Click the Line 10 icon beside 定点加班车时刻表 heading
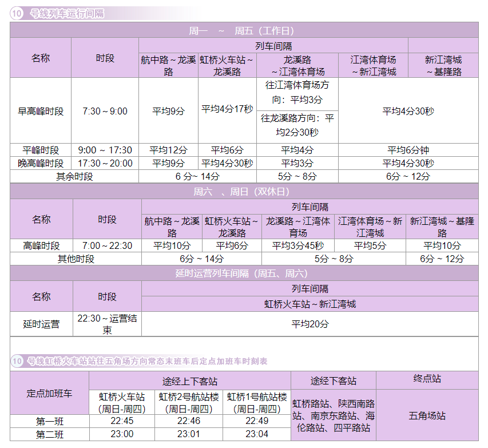Viewport: 488px width, 448px height. click(x=17, y=361)
